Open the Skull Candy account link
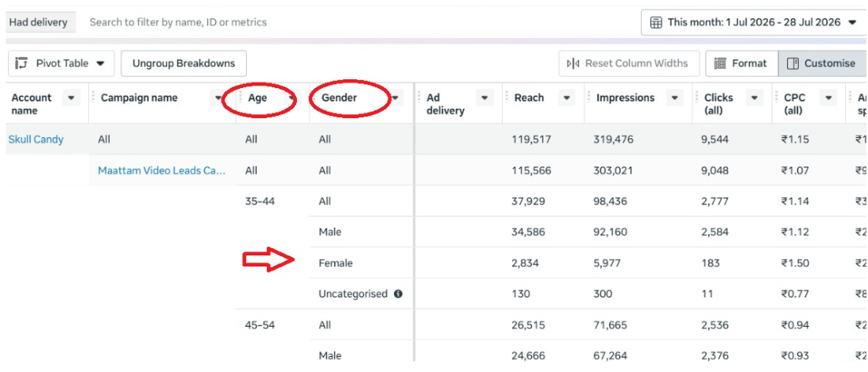This screenshot has height=372, width=868. tap(36, 140)
